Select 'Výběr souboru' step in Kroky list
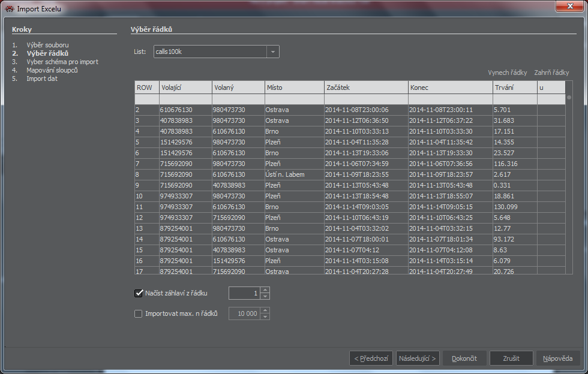Image resolution: width=588 pixels, height=374 pixels. (47, 45)
